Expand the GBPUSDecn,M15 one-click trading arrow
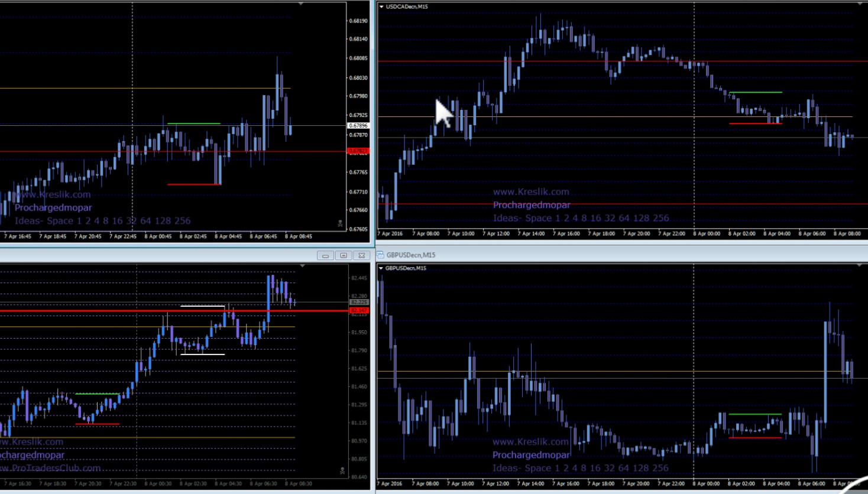The image size is (868, 494). [381, 268]
